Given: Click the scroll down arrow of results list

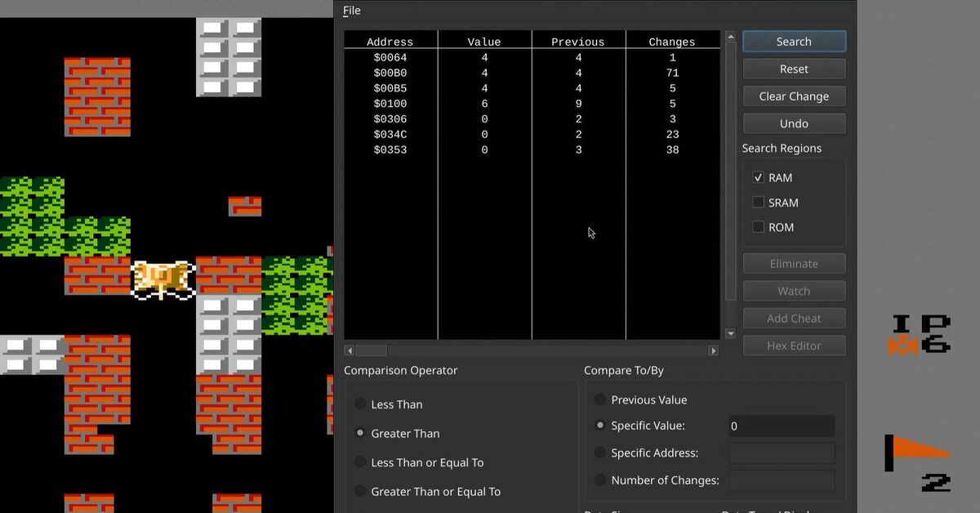Looking at the screenshot, I should [x=730, y=333].
